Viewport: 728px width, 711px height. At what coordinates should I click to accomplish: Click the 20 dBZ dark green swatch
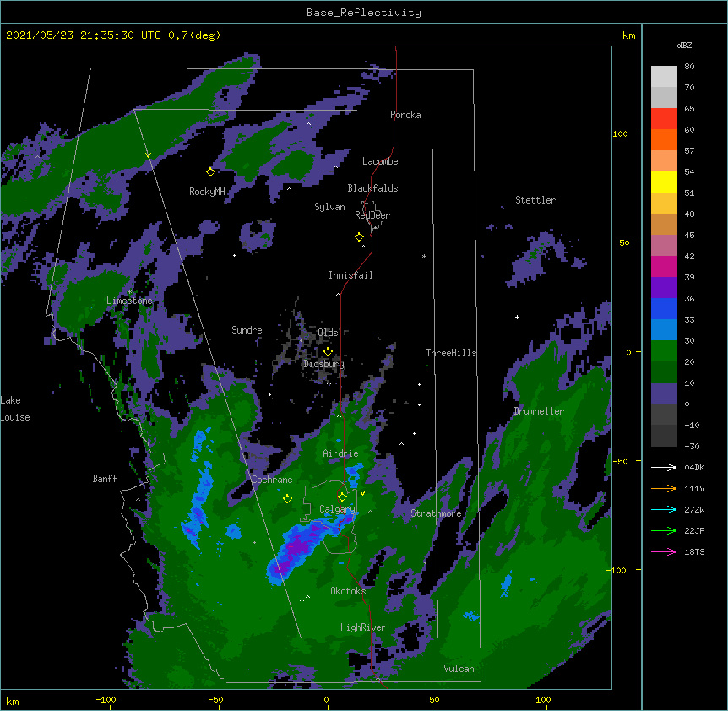tap(664, 372)
